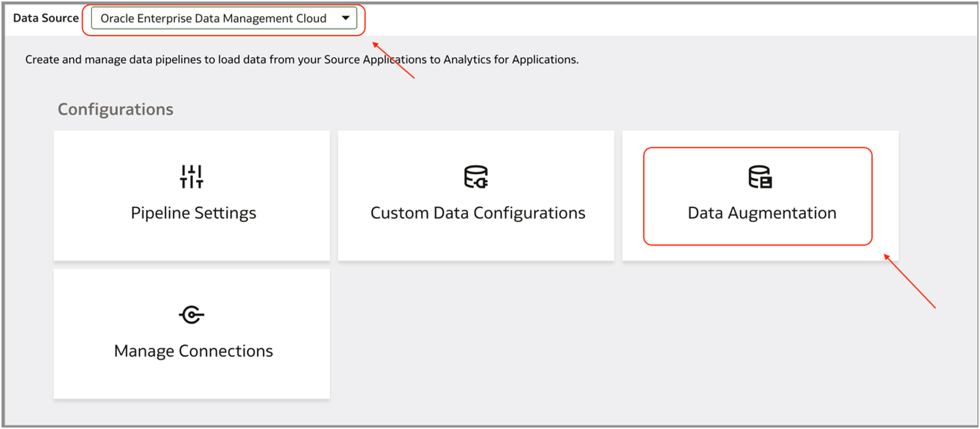Viewport: 980px width, 429px height.
Task: Select the circular connector icon on the bottom tile
Action: click(x=192, y=314)
